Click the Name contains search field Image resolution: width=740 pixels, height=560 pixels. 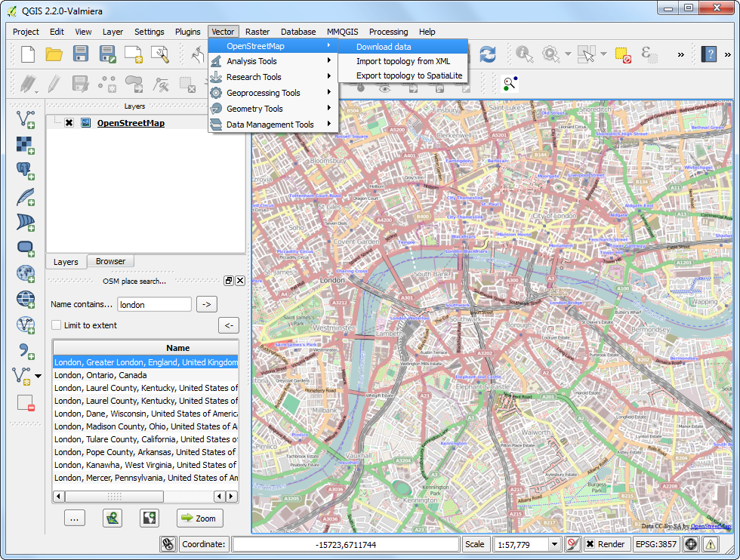point(154,305)
